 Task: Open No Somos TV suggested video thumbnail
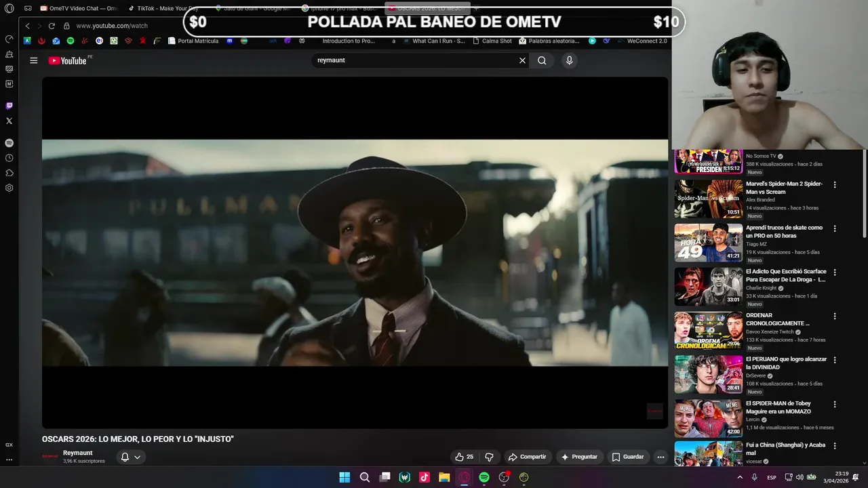(708, 162)
